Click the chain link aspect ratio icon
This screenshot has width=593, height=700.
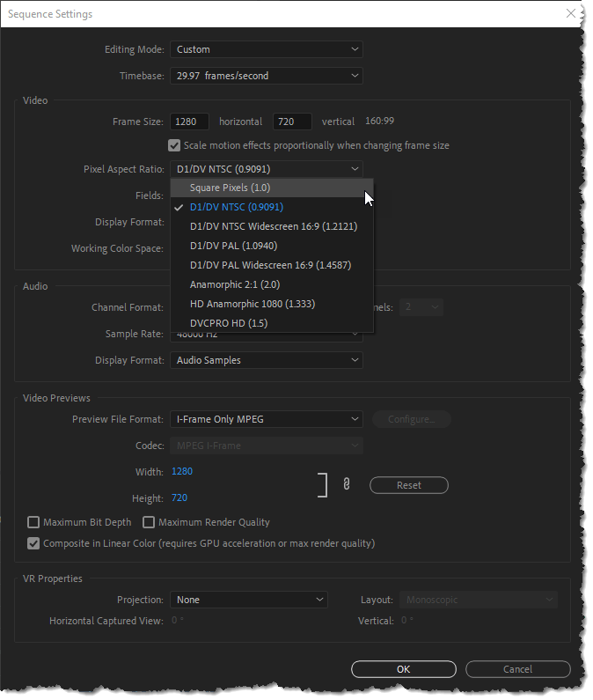coord(347,484)
